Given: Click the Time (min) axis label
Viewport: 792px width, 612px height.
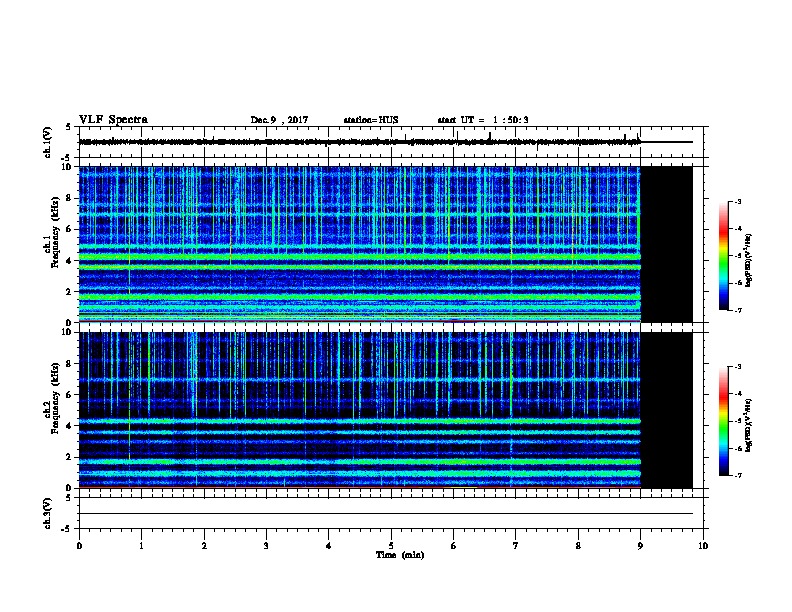Looking at the screenshot, I should 400,555.
